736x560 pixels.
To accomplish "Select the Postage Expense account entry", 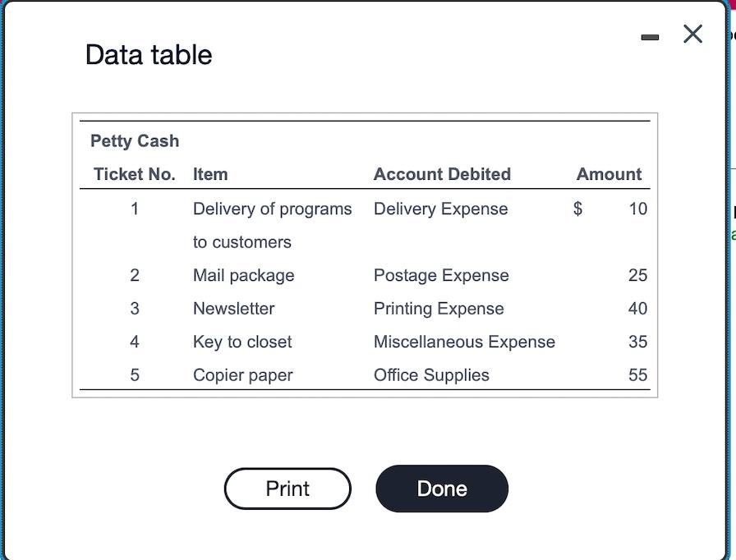I will click(441, 275).
